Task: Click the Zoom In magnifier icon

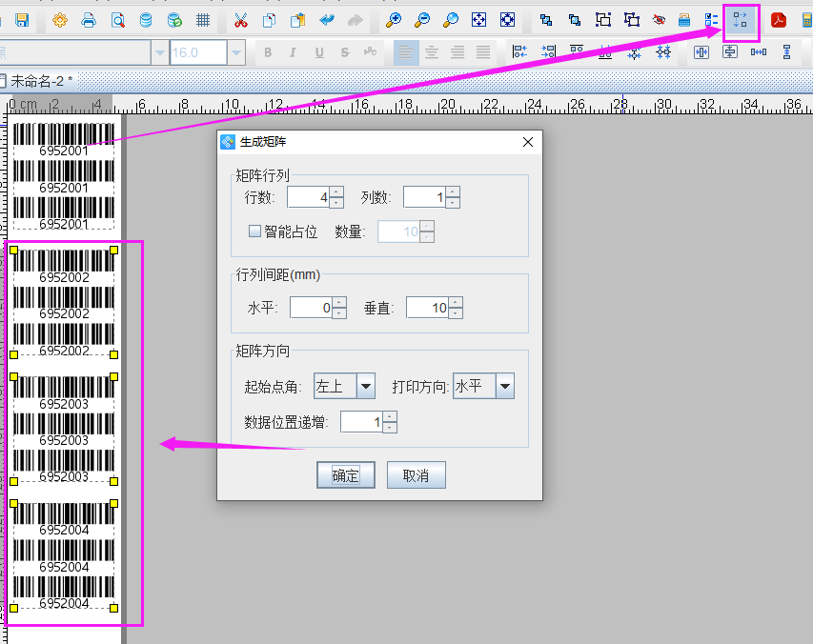Action: click(x=393, y=20)
